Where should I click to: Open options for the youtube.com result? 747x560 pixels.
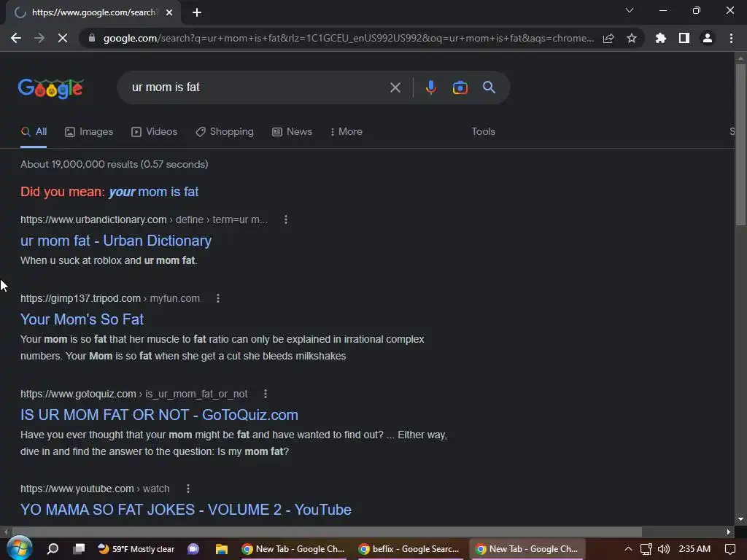point(188,489)
